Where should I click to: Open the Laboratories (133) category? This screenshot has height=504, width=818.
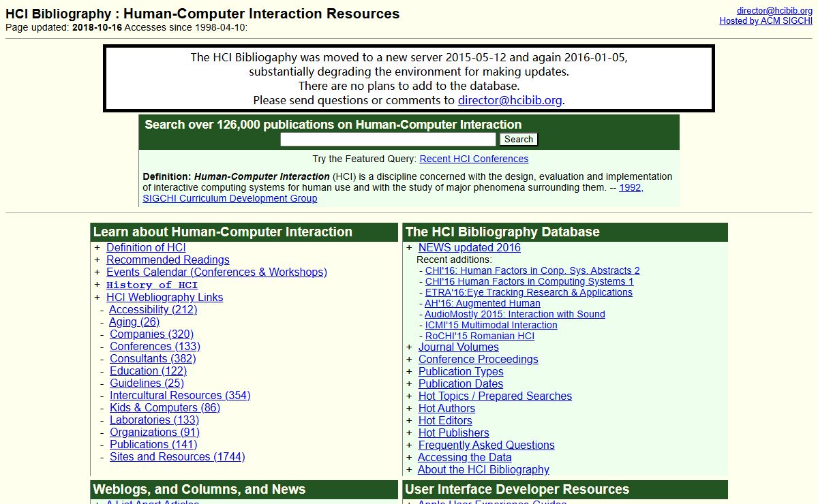154,420
